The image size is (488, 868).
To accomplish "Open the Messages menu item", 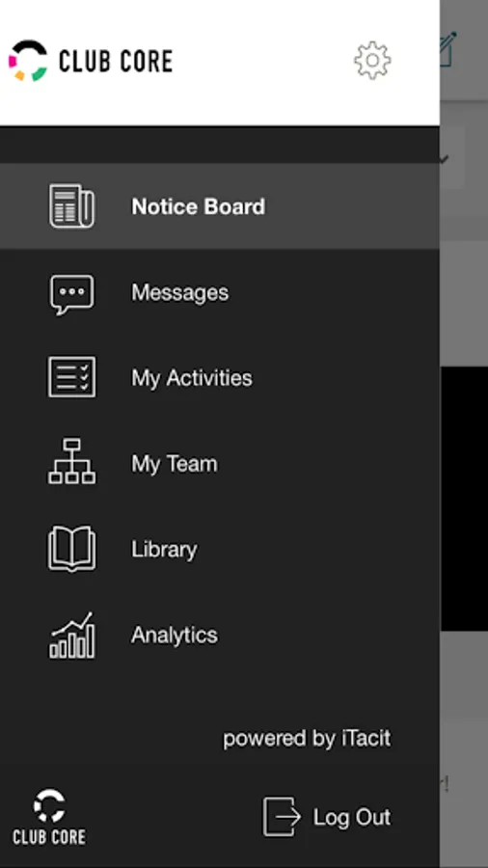I will (x=220, y=292).
